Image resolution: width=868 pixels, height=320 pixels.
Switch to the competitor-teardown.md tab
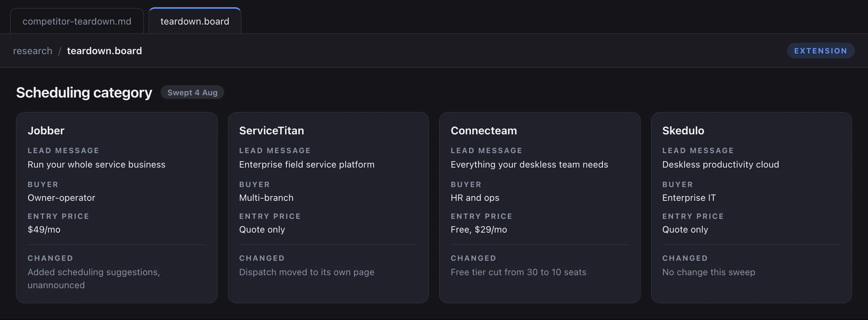point(77,21)
